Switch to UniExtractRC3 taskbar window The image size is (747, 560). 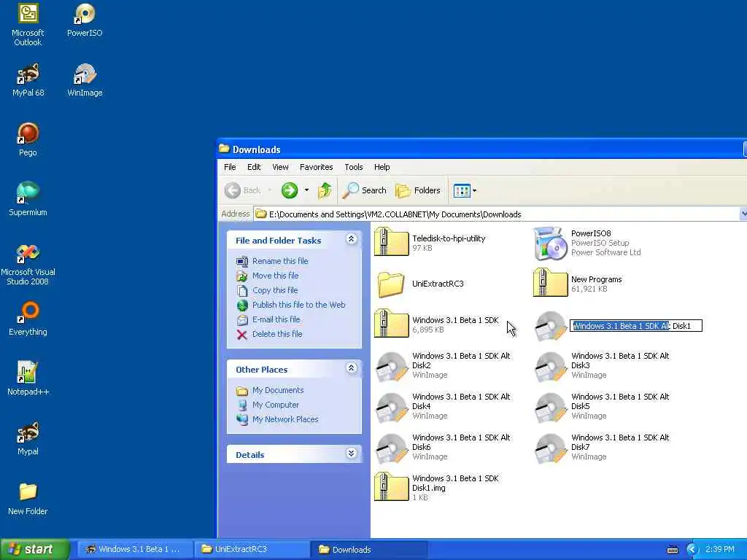click(252, 549)
